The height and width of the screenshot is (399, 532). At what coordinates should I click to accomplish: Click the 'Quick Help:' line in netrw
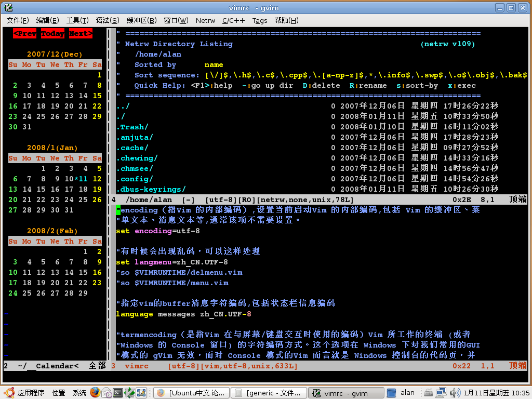(x=296, y=85)
